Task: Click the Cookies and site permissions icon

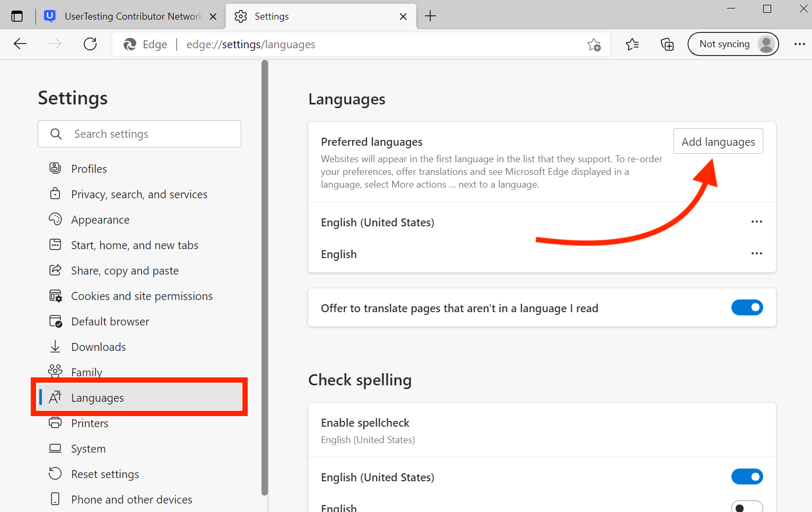Action: pos(55,295)
